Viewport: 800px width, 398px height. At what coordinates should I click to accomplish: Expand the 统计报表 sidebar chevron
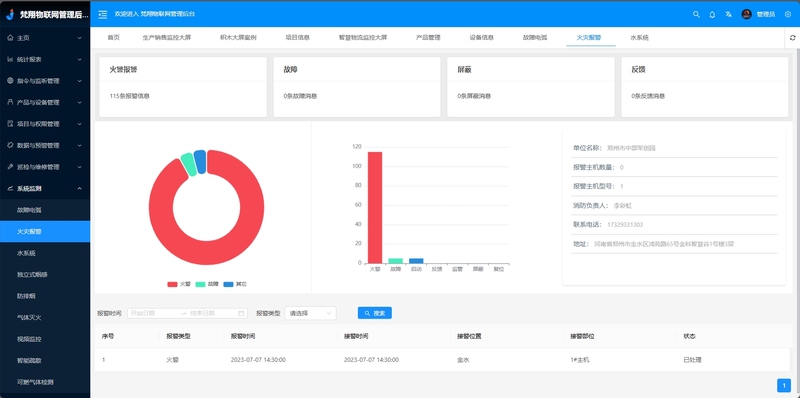coord(80,59)
